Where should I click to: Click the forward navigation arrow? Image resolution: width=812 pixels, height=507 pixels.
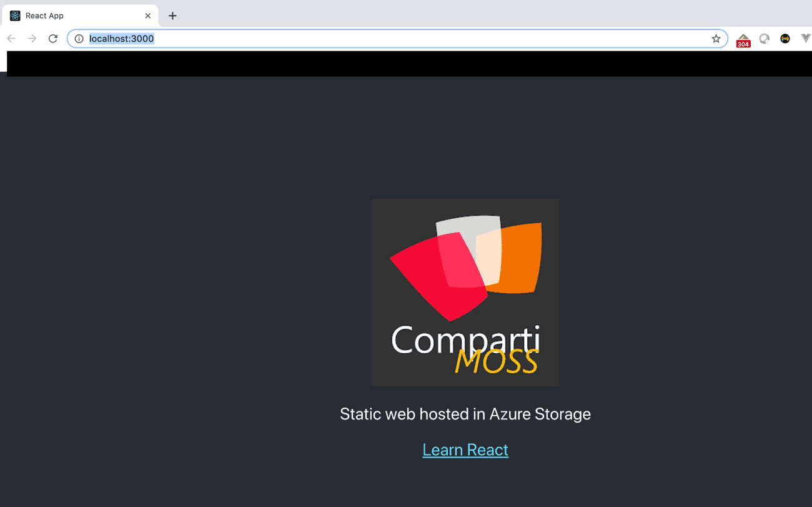coord(32,39)
